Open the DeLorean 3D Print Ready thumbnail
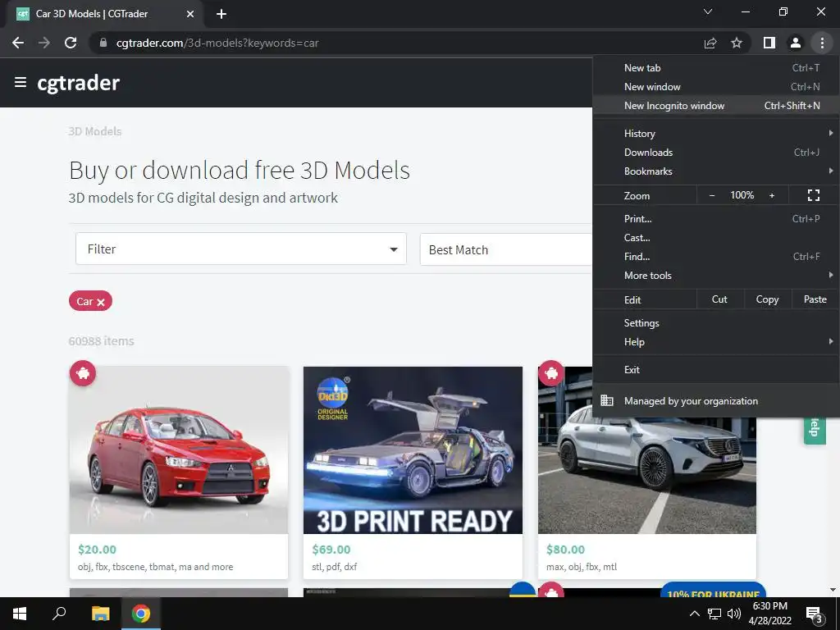The image size is (840, 630). point(413,450)
